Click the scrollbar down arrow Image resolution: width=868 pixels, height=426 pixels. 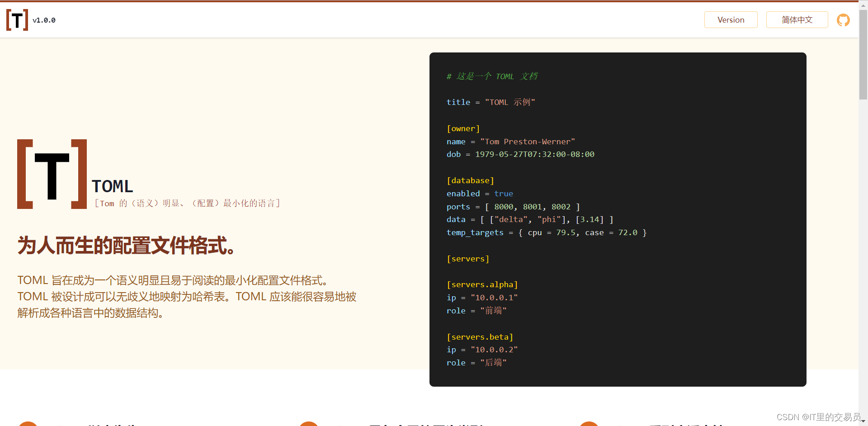(x=863, y=421)
